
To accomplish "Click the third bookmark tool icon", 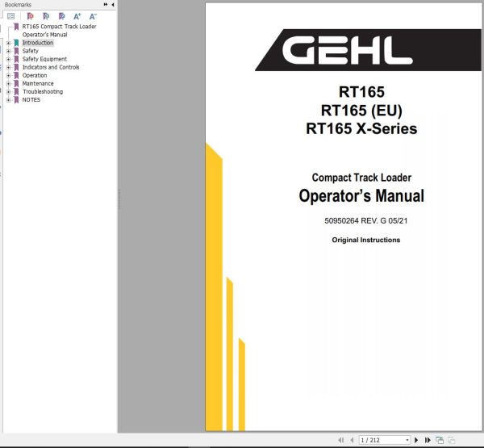I will coord(62,16).
